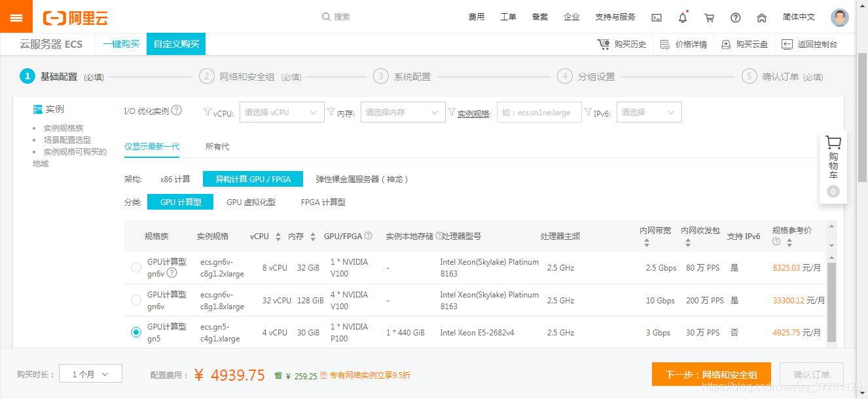Select the GPU 计算型 category

[x=181, y=202]
